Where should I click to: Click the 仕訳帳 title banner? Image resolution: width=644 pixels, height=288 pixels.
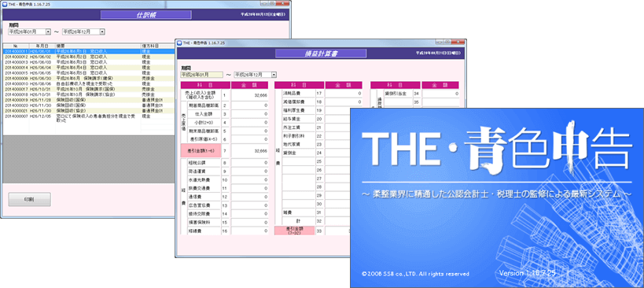145,15
